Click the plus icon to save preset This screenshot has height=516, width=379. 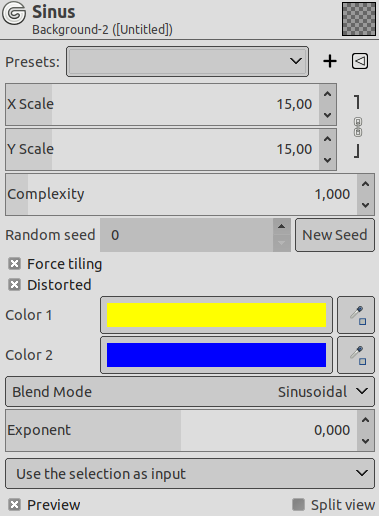(330, 61)
